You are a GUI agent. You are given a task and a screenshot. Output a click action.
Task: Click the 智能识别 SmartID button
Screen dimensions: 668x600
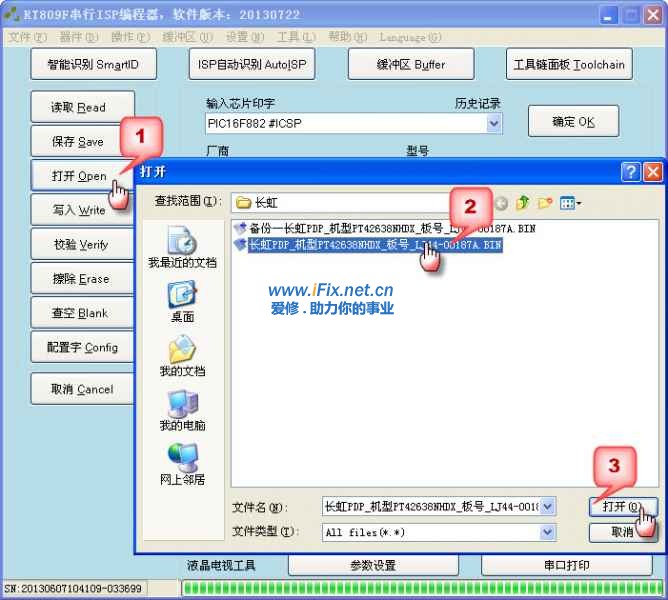click(93, 65)
